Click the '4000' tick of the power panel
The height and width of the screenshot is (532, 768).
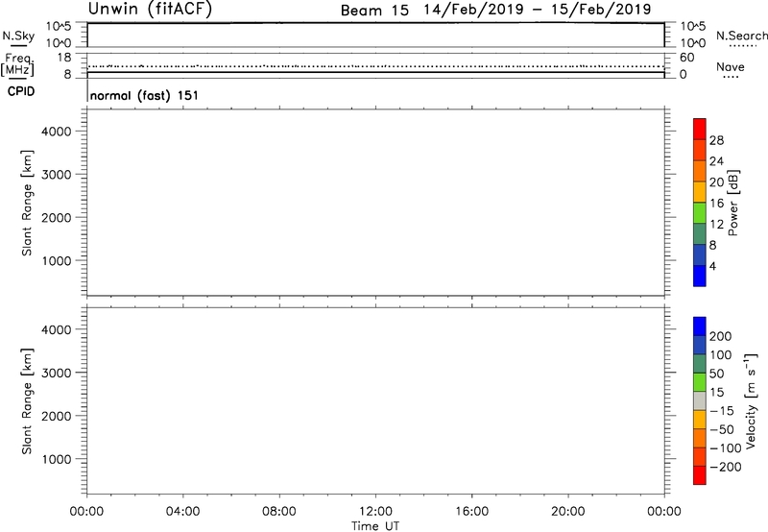57,132
